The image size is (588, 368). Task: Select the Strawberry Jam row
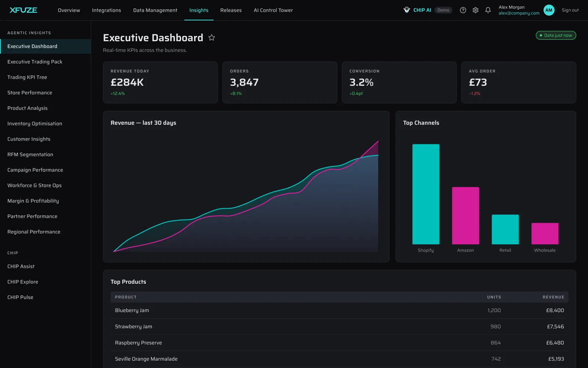tap(340, 326)
